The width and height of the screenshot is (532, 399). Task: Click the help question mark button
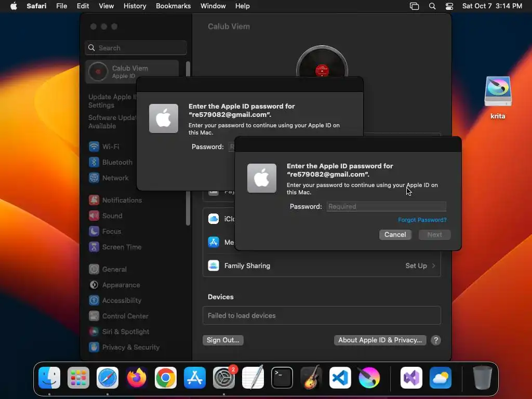coord(436,340)
